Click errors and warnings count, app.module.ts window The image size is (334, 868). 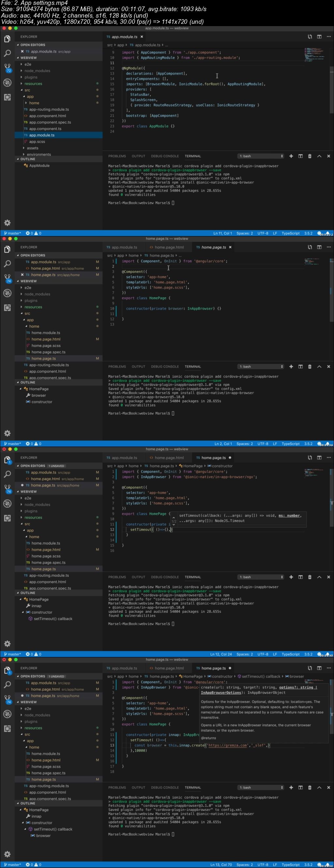pos(34,233)
